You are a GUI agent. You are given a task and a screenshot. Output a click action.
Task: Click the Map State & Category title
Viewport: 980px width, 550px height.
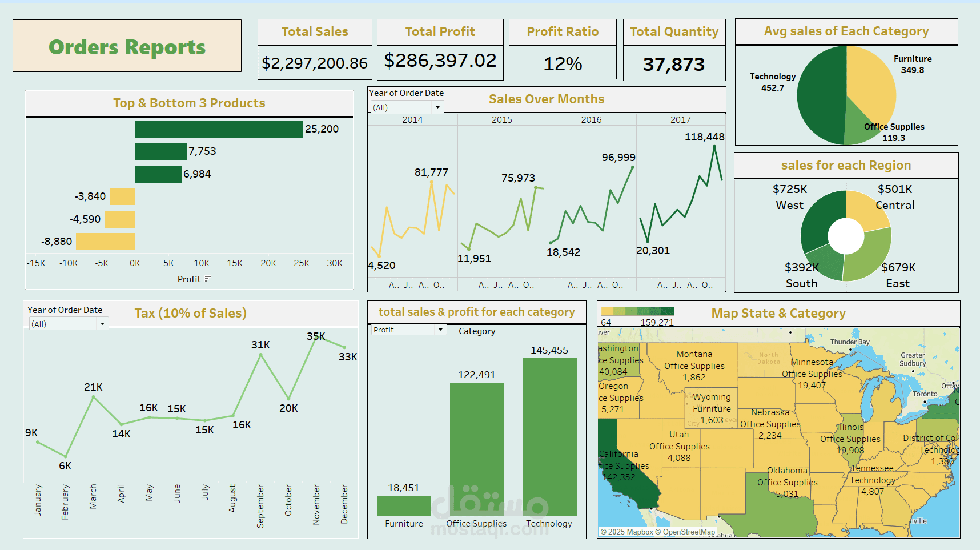tap(778, 313)
